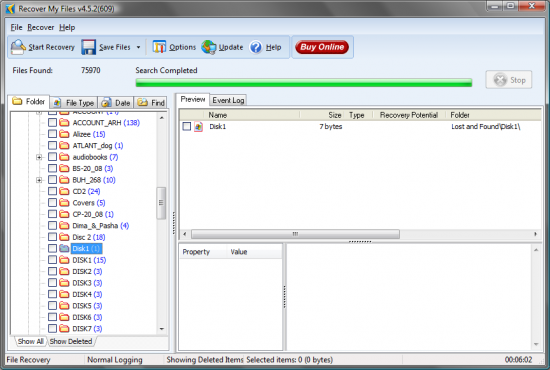Check the ATLANT_dog folder checkbox

pyautogui.click(x=52, y=145)
